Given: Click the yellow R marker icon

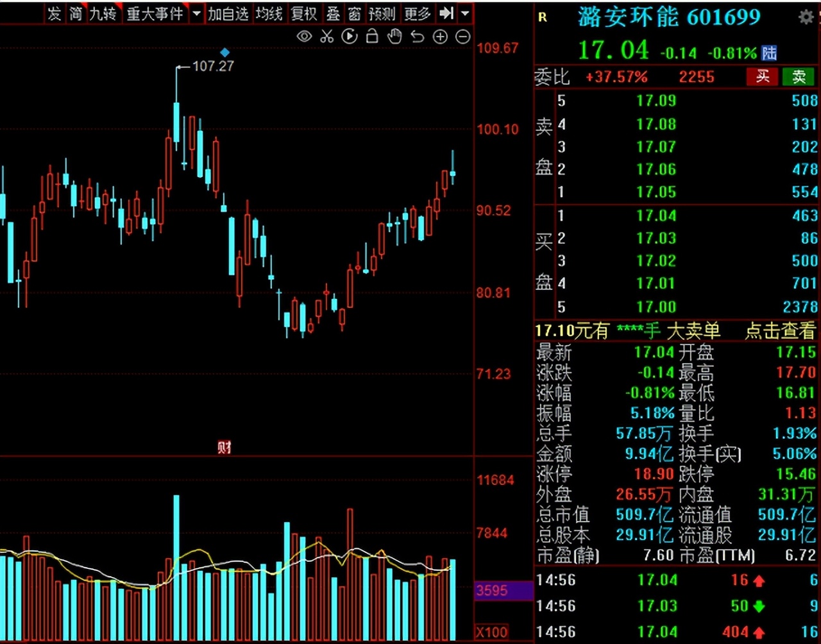Looking at the screenshot, I should [543, 18].
